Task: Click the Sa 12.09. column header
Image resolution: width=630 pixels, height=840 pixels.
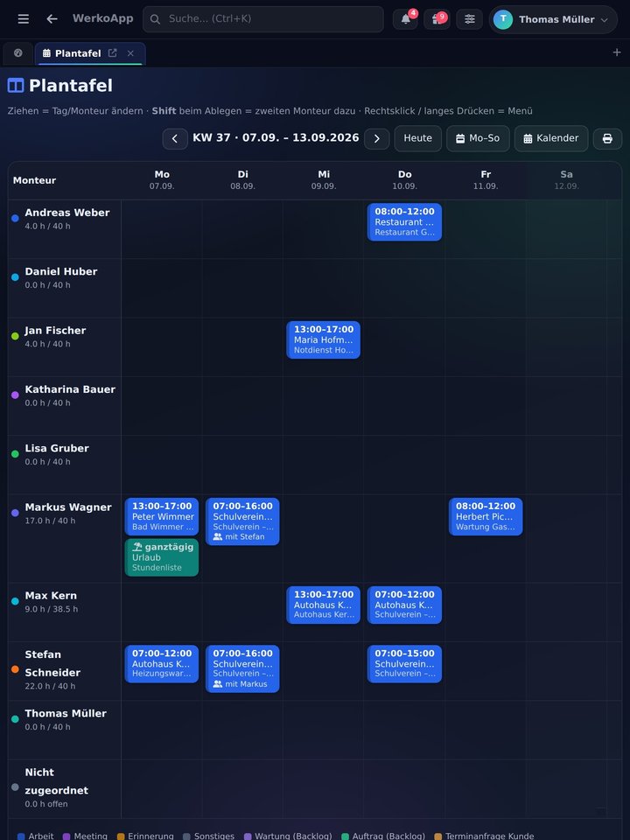Action: [x=566, y=180]
